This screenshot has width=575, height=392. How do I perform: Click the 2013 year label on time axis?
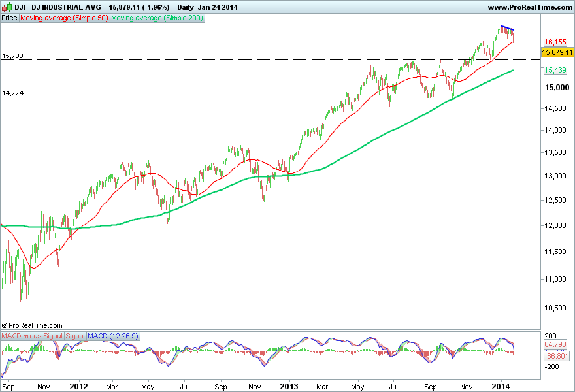289,387
